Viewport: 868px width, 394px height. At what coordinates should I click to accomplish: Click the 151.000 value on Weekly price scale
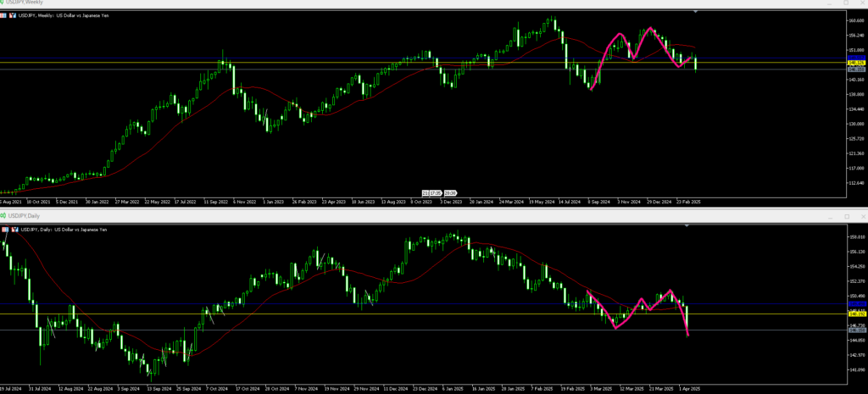click(856, 50)
